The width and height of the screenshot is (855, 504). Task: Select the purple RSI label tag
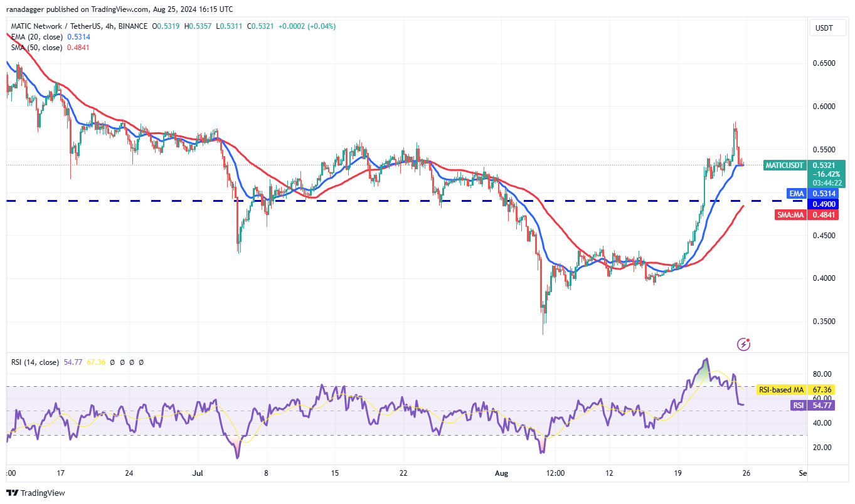[x=798, y=406]
